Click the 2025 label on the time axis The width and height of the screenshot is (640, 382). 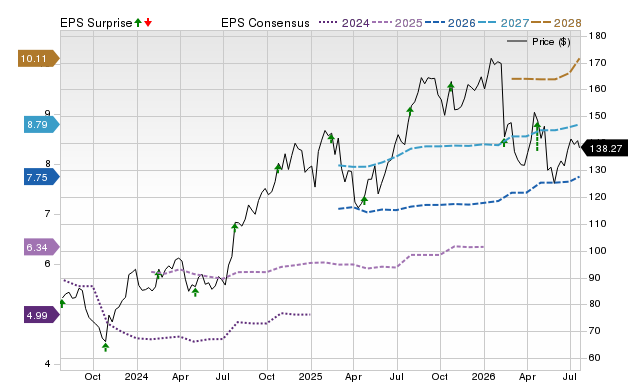coord(310,376)
